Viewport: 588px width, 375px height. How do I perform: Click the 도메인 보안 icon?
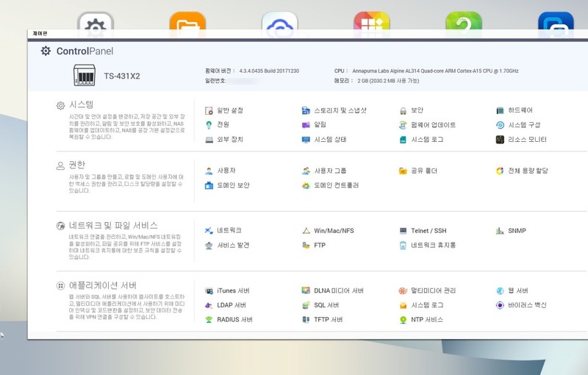coord(209,185)
